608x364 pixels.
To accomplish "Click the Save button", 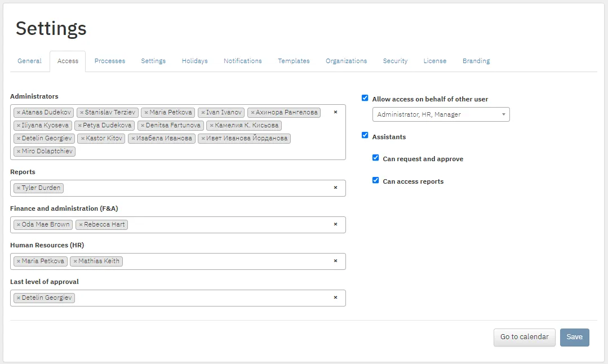I will coord(574,338).
